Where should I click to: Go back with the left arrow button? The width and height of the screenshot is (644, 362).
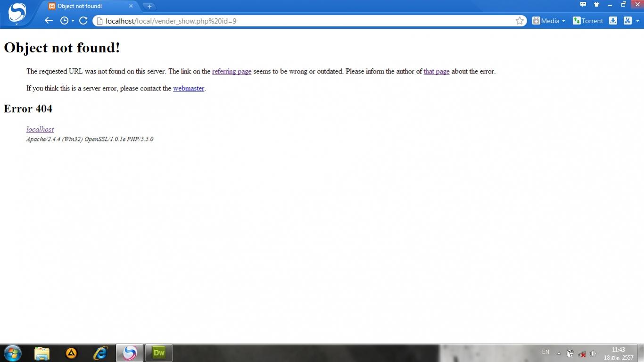point(49,21)
